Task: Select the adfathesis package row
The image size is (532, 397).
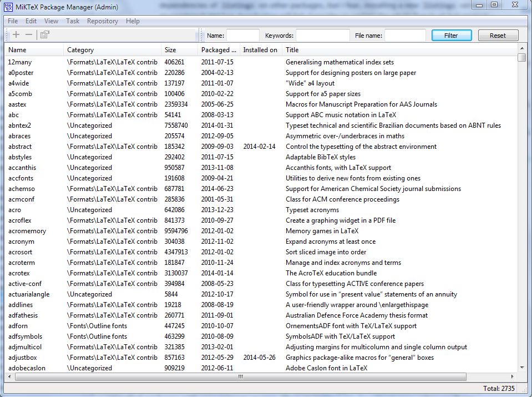Action: [261, 315]
